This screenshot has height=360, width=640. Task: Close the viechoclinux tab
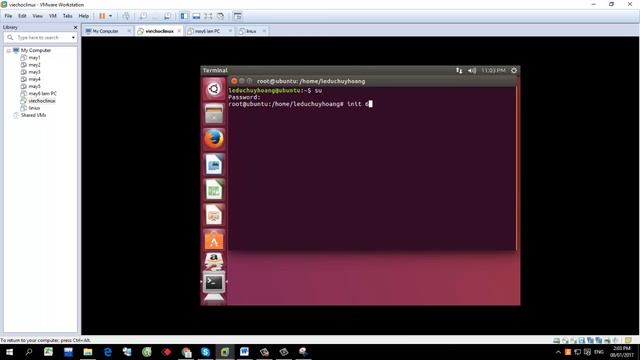tap(179, 31)
